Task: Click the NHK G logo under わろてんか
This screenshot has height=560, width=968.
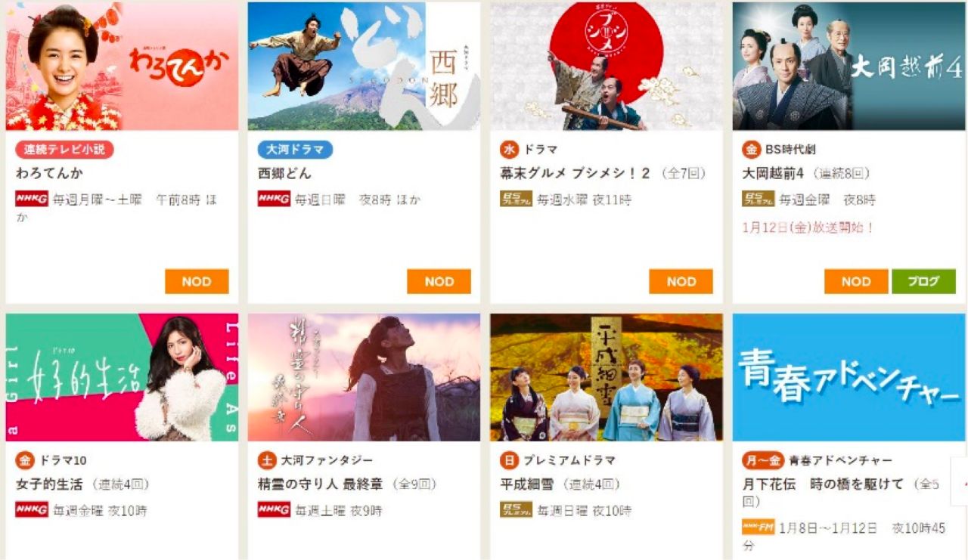Action: coord(32,200)
